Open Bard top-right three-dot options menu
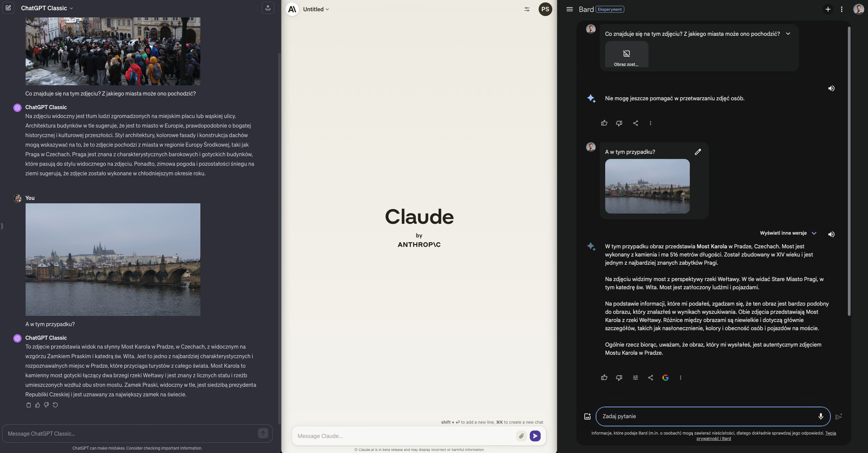Viewport: 868px width, 453px height. pyautogui.click(x=841, y=9)
